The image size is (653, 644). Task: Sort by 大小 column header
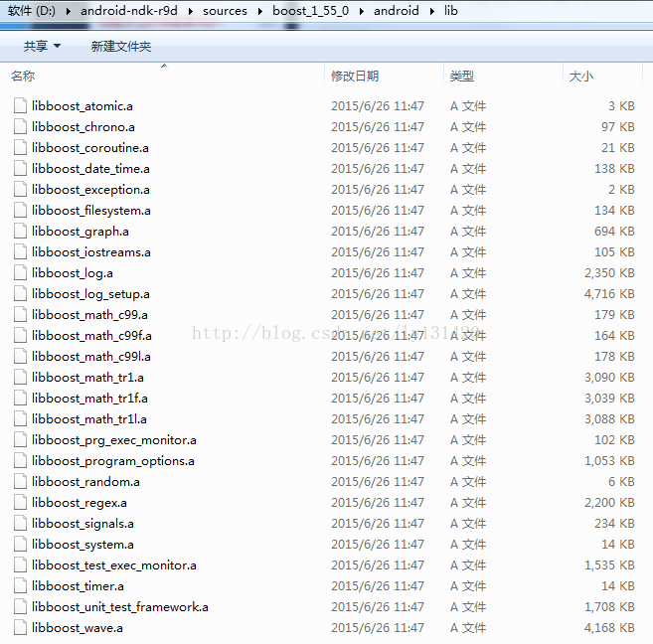coord(581,76)
